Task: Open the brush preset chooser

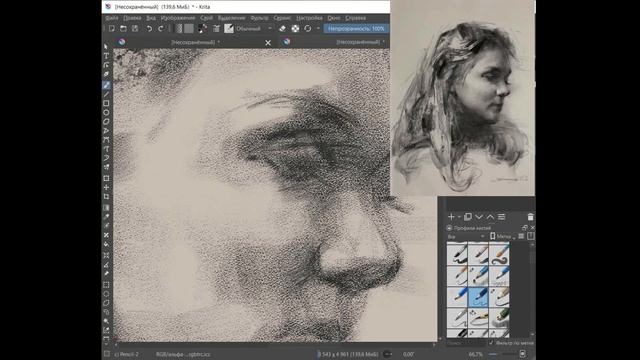Action: pos(229,29)
